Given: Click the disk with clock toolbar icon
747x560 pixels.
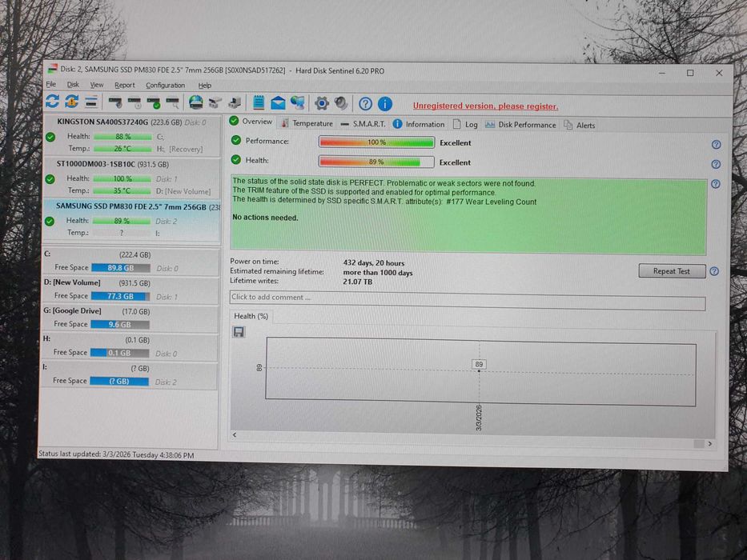Looking at the screenshot, I should click(x=135, y=102).
